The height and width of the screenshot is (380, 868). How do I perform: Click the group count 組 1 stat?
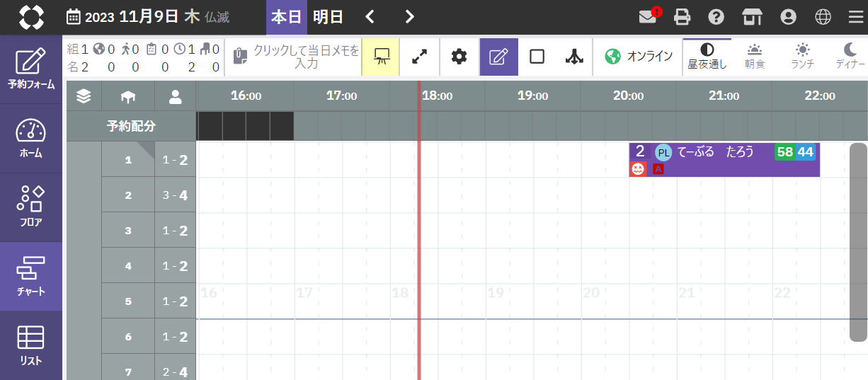pos(78,50)
